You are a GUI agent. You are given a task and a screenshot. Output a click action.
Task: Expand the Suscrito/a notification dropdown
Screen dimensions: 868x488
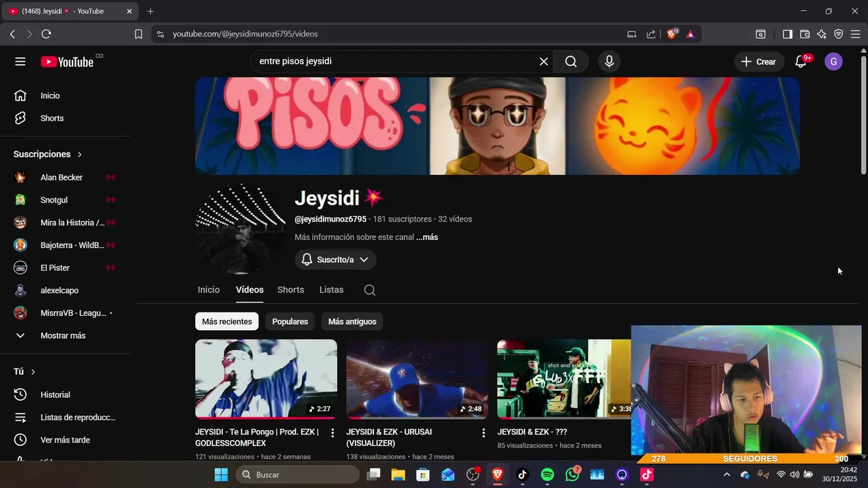click(x=335, y=260)
